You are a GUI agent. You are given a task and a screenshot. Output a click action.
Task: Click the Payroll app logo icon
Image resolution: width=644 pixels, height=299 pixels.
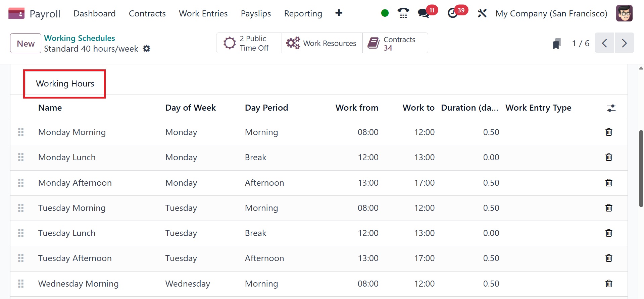tap(16, 13)
